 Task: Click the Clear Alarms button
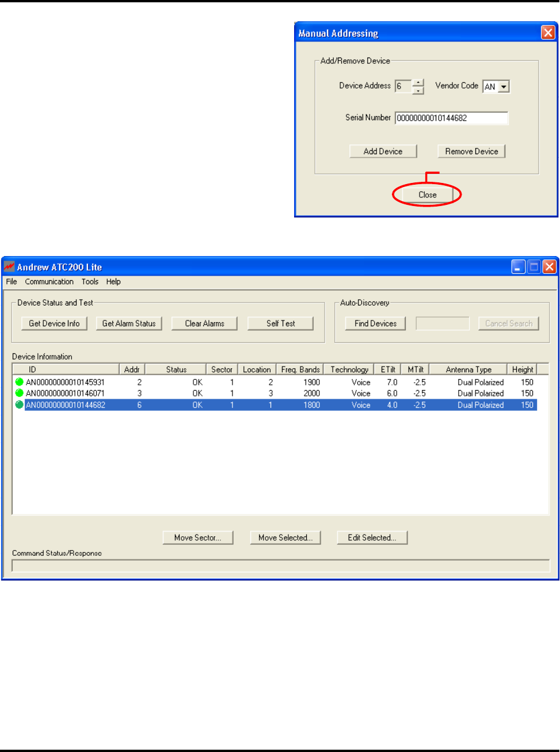pyautogui.click(x=204, y=323)
